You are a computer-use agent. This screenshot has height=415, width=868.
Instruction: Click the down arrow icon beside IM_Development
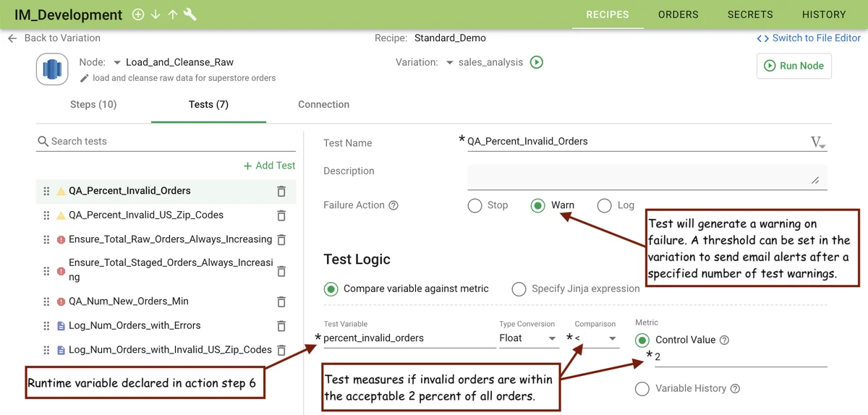(156, 14)
